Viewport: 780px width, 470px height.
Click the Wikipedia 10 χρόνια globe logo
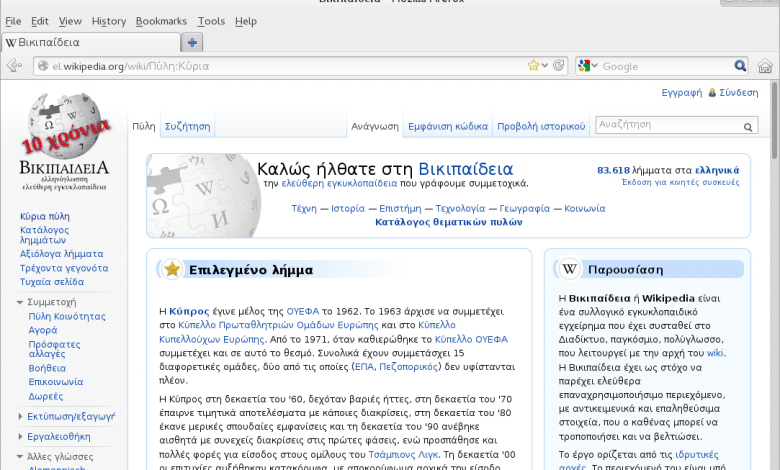coord(65,141)
